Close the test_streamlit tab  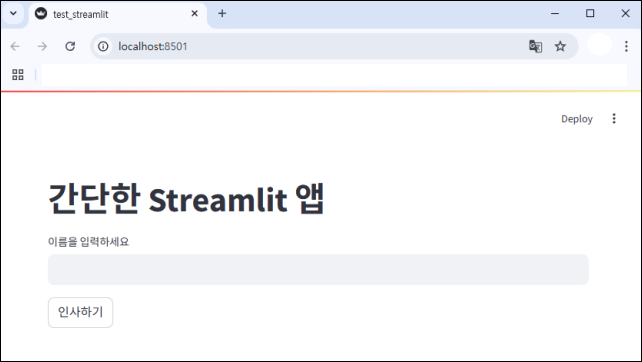click(x=194, y=14)
